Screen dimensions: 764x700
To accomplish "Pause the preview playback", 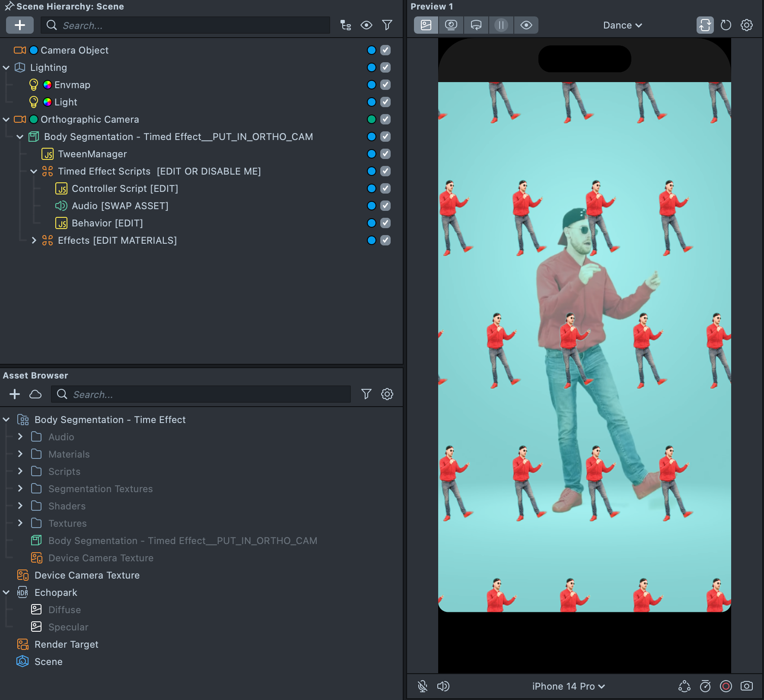I will 501,25.
